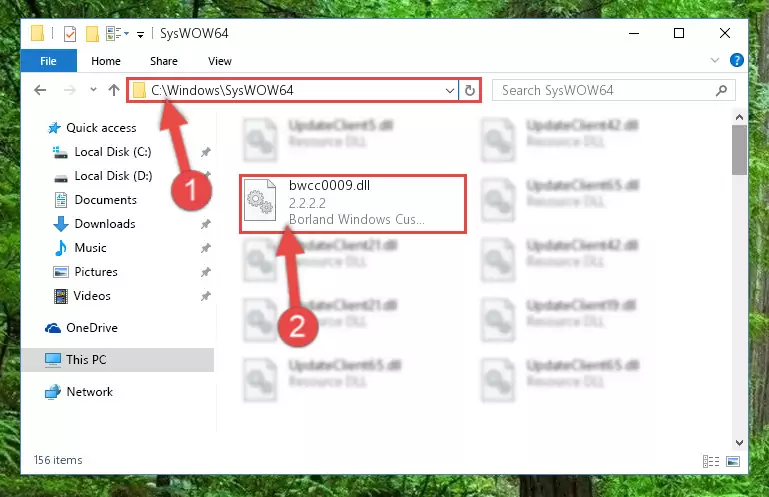This screenshot has width=769, height=497.
Task: Click the Network icon in sidebar
Action: [52, 392]
